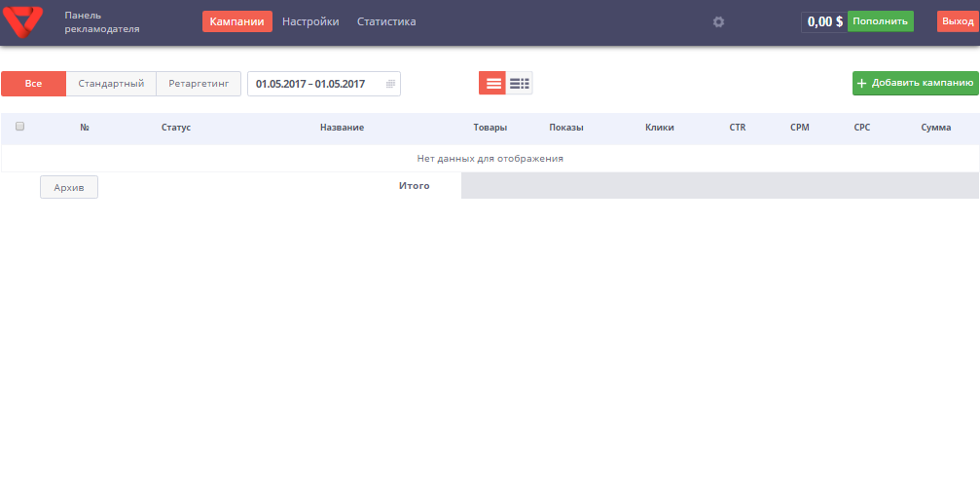Viewport: 980px width, 487px height.
Task: Sort by the CPM column header
Action: (x=800, y=128)
